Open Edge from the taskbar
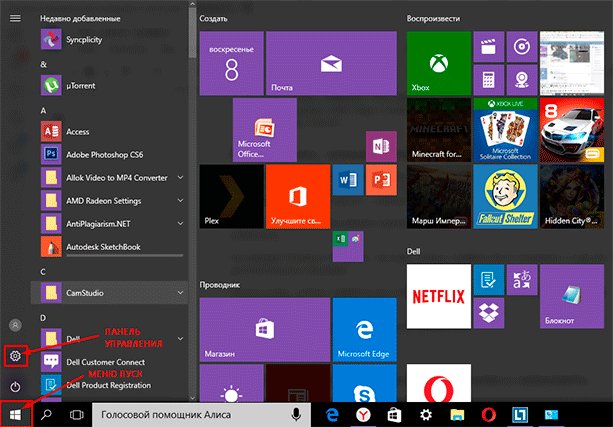613x427 pixels. click(x=332, y=414)
